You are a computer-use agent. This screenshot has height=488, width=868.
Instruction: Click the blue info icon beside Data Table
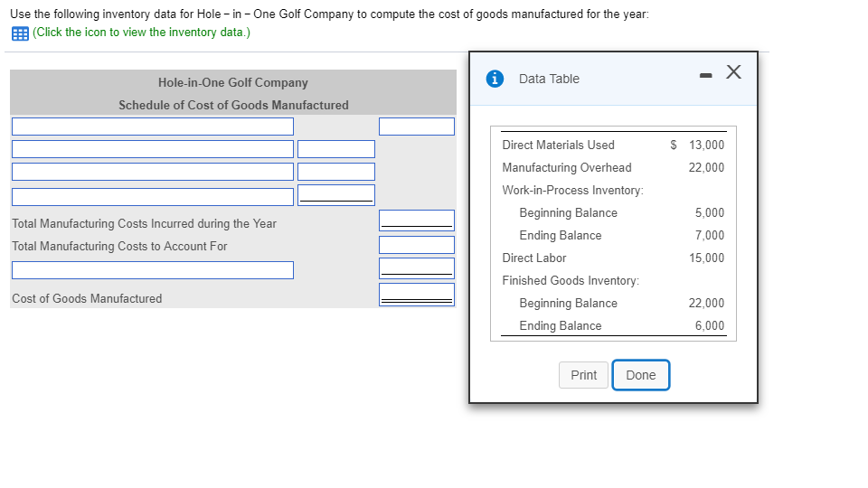pyautogui.click(x=495, y=80)
